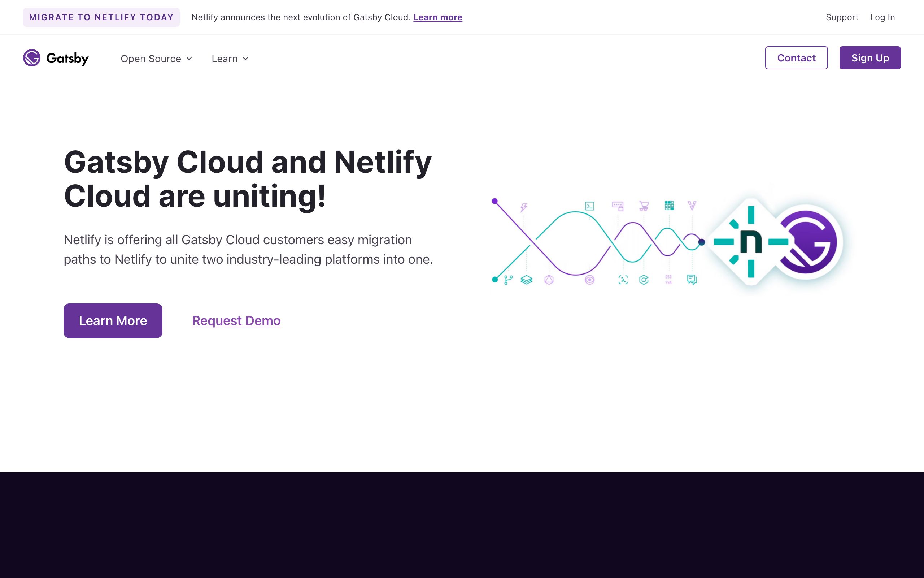Follow the Learn more link in the announcement bar
The image size is (924, 578).
(x=437, y=17)
